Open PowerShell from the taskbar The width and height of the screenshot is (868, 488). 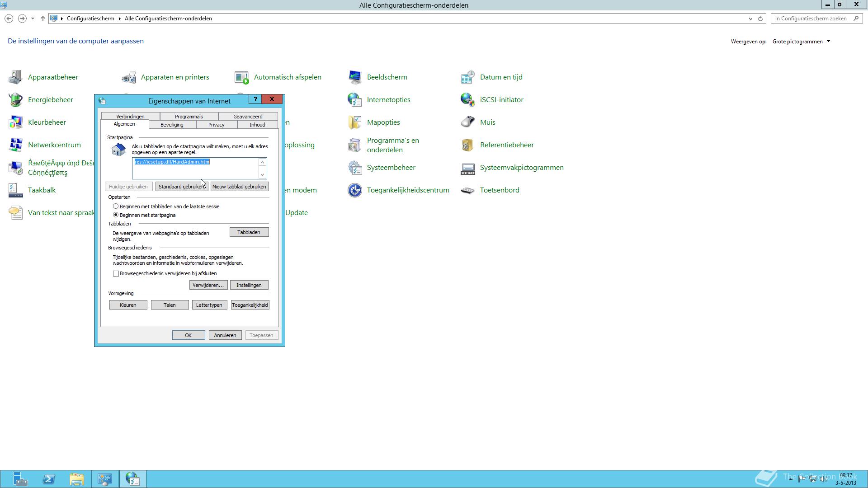point(49,479)
